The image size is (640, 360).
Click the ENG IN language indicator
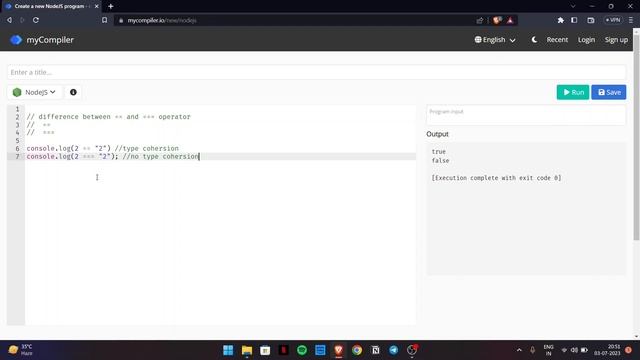pos(549,350)
